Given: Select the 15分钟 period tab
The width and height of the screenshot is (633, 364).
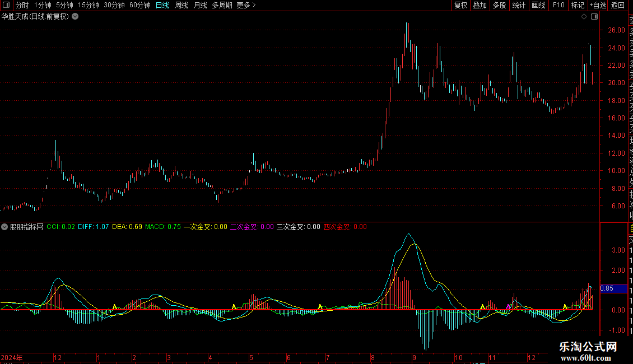Looking at the screenshot, I should click(x=89, y=5).
